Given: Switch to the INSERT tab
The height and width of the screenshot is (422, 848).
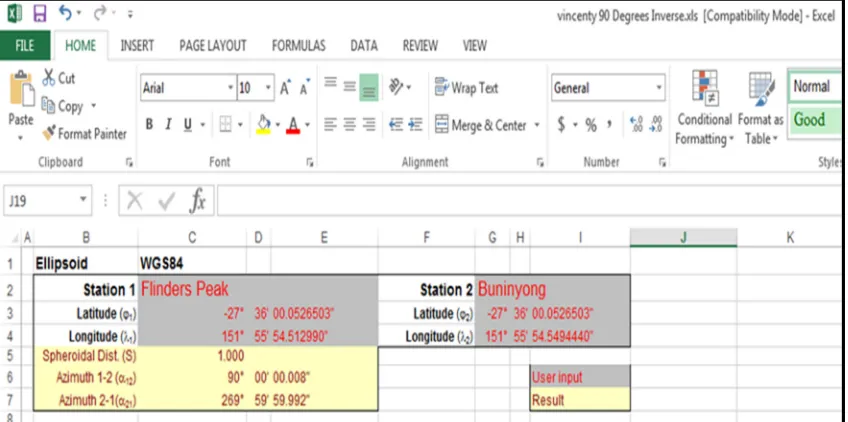Looking at the screenshot, I should click(137, 46).
